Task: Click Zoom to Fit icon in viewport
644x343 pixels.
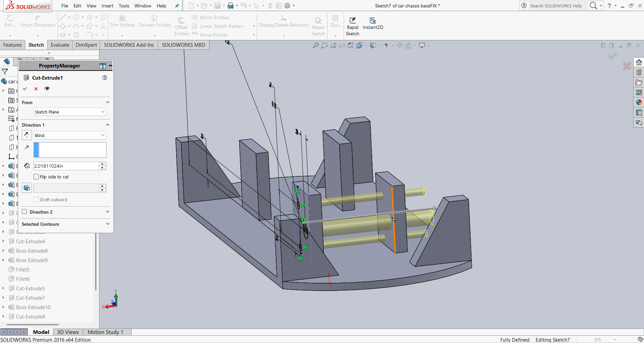Action: (x=316, y=45)
